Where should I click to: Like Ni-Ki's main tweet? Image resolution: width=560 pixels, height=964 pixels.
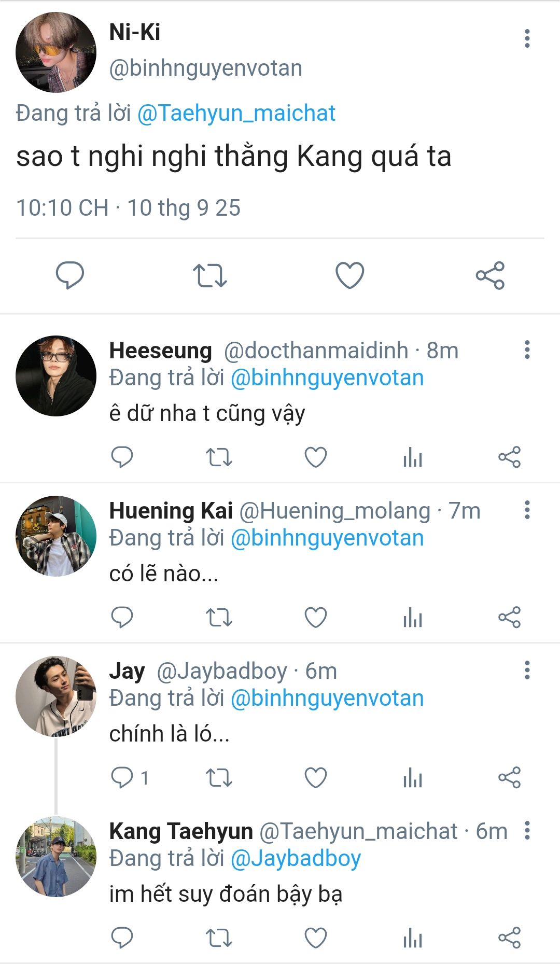tap(350, 275)
